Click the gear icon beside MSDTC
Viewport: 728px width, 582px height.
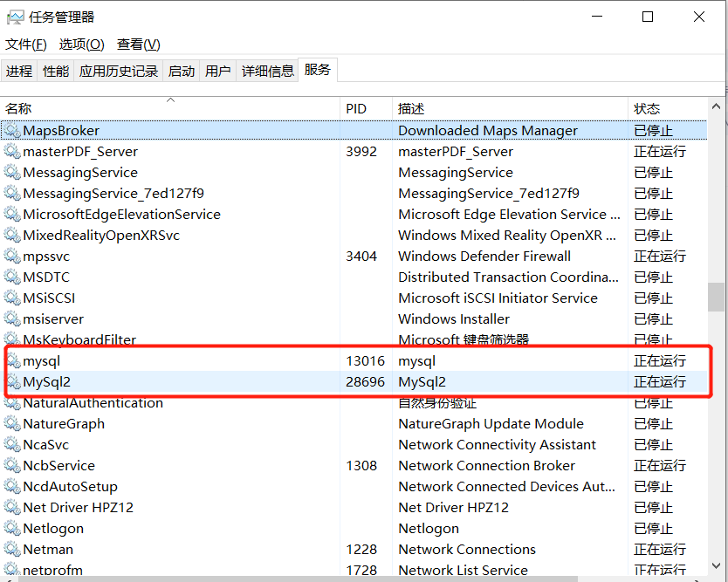click(x=12, y=277)
